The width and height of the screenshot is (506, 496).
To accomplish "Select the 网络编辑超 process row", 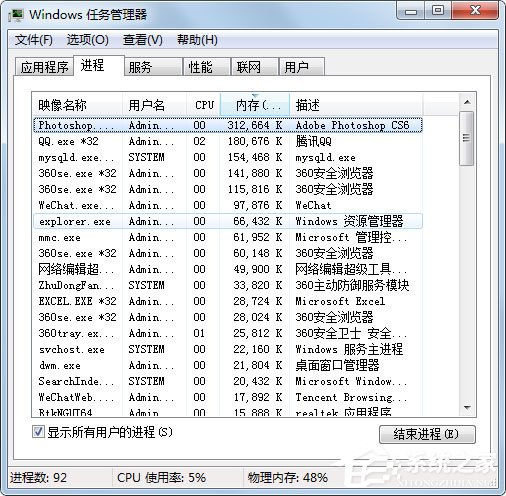I will 228,269.
